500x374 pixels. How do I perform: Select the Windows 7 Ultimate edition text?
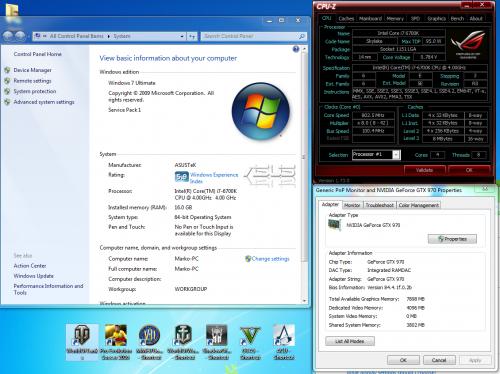tap(132, 83)
